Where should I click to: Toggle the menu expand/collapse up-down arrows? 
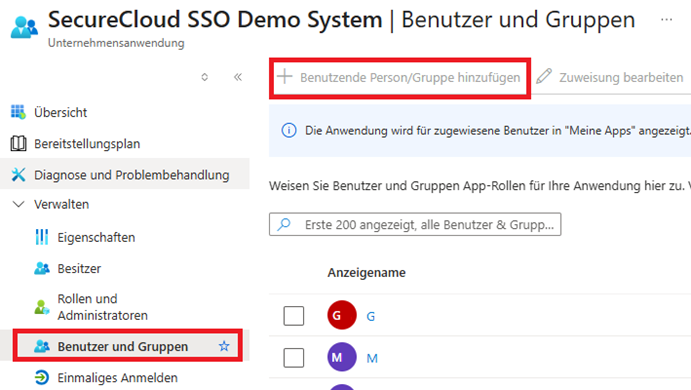tap(204, 77)
